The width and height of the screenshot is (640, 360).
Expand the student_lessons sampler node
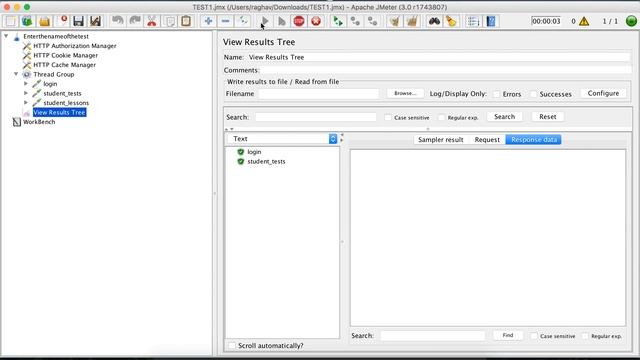[x=26, y=102]
